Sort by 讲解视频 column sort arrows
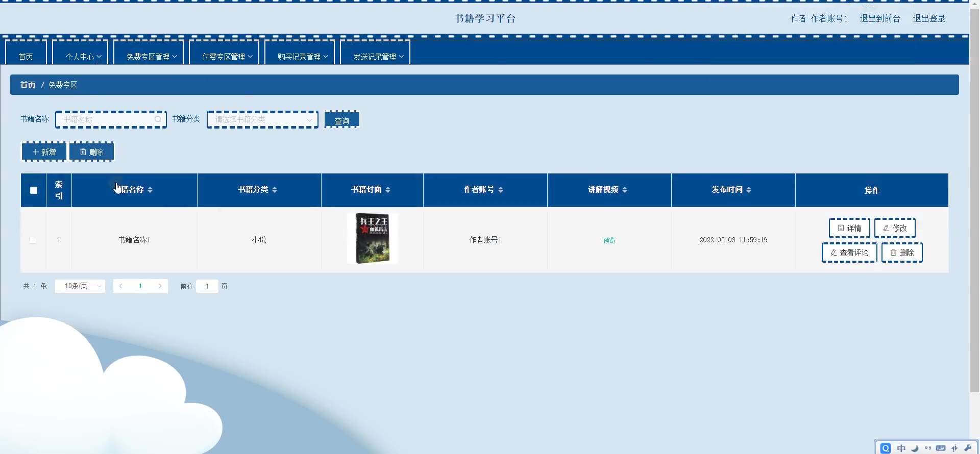 coord(625,190)
